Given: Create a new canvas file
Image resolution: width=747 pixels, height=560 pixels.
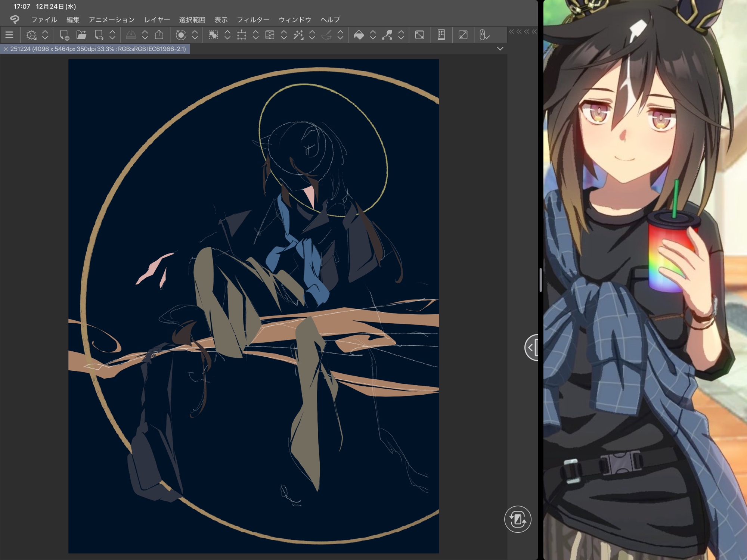Looking at the screenshot, I should point(64,35).
